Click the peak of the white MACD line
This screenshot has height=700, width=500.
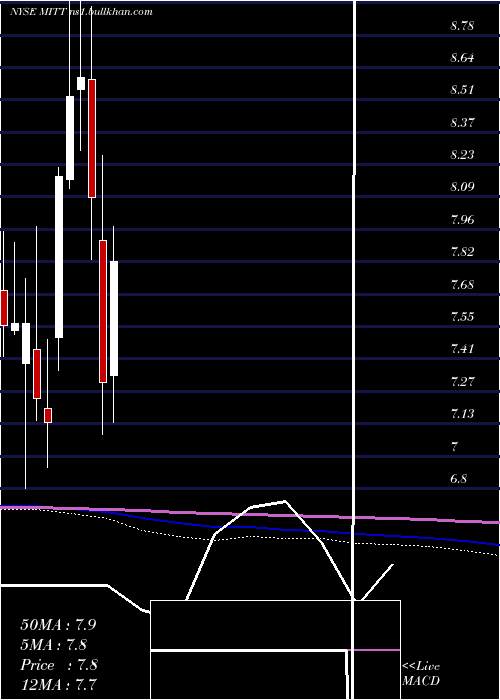pos(284,501)
